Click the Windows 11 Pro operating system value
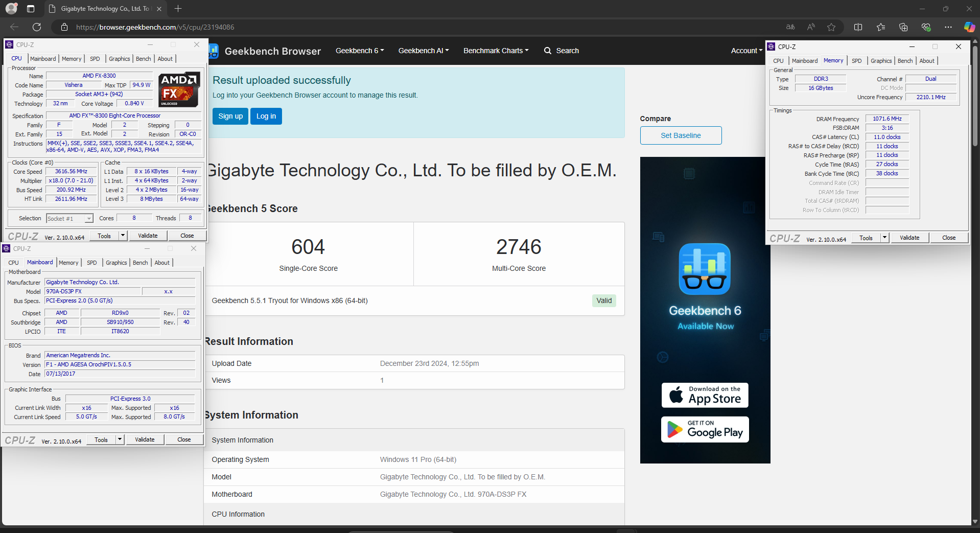The image size is (980, 533). (x=418, y=459)
